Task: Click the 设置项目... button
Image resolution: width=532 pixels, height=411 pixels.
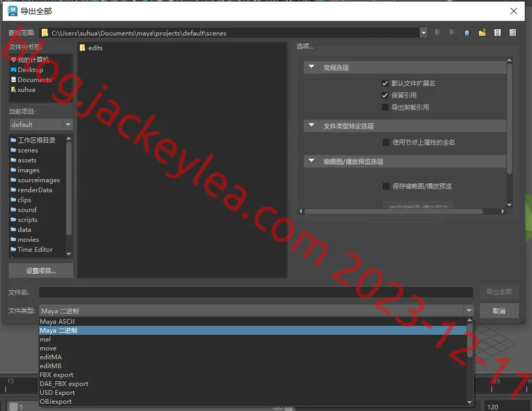Action: [x=41, y=271]
